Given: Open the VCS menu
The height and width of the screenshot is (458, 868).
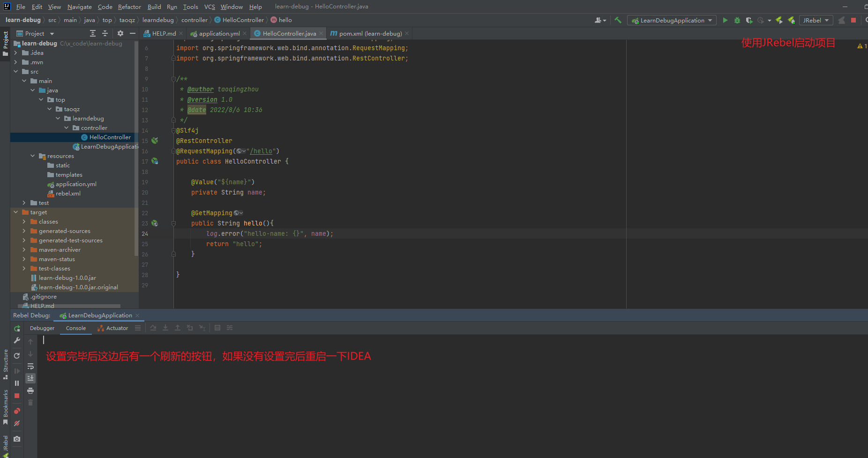Looking at the screenshot, I should tap(210, 7).
